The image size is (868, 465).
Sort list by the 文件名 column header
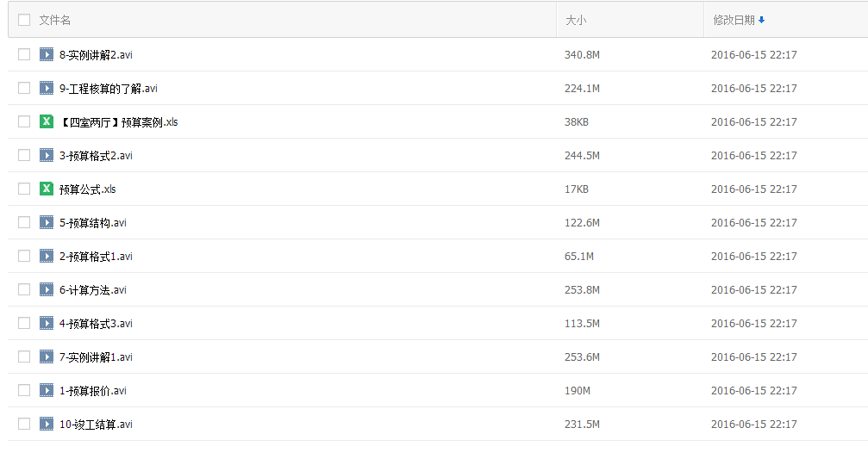(55, 20)
